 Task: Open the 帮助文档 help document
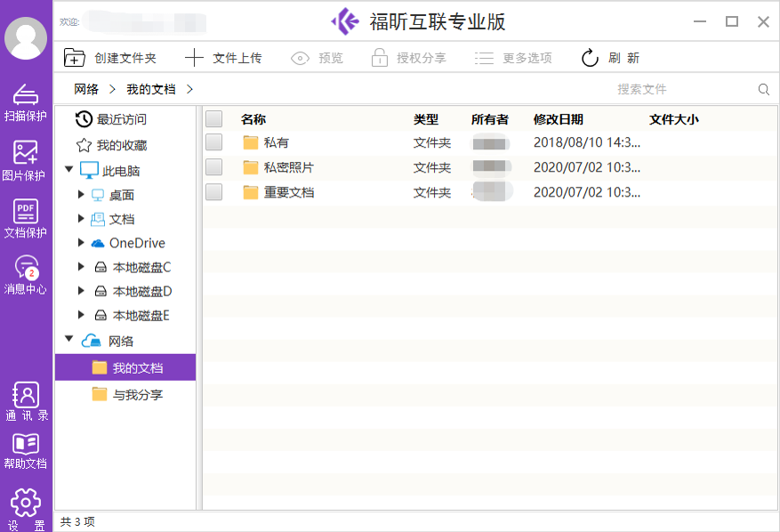[26, 451]
